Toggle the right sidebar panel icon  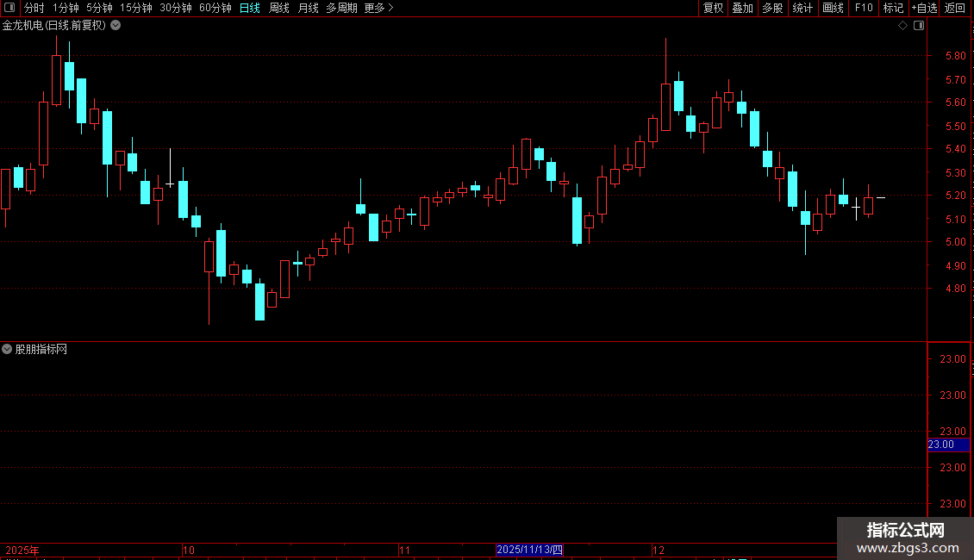coord(919,26)
